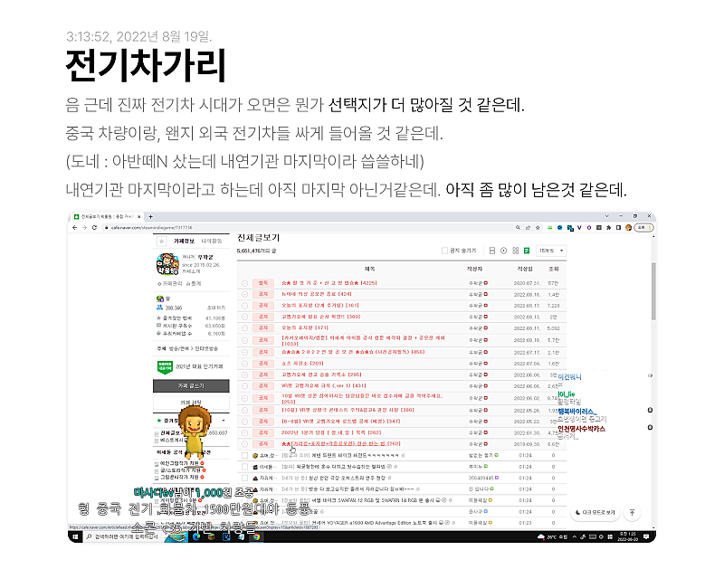Click the Chrome profile avatar
The height and width of the screenshot is (588, 724).
click(628, 228)
